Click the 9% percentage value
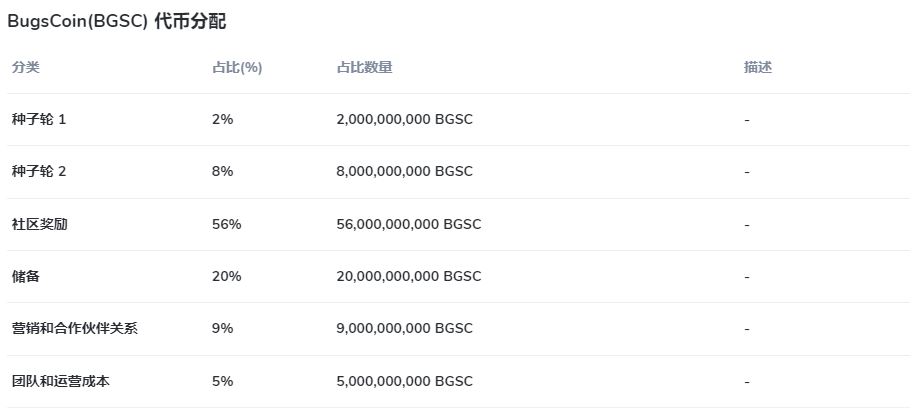Viewport: 922px width, 409px height. 223,328
